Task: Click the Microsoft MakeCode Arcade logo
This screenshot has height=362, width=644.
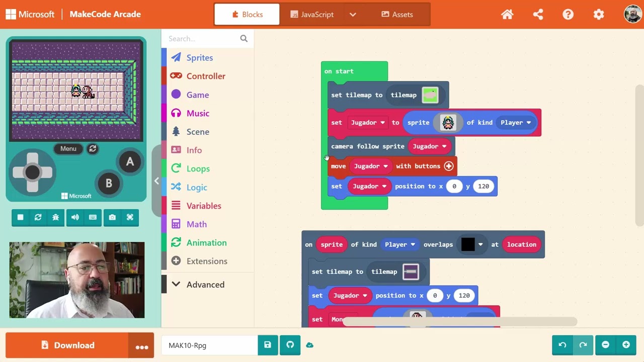Action: [73, 15]
